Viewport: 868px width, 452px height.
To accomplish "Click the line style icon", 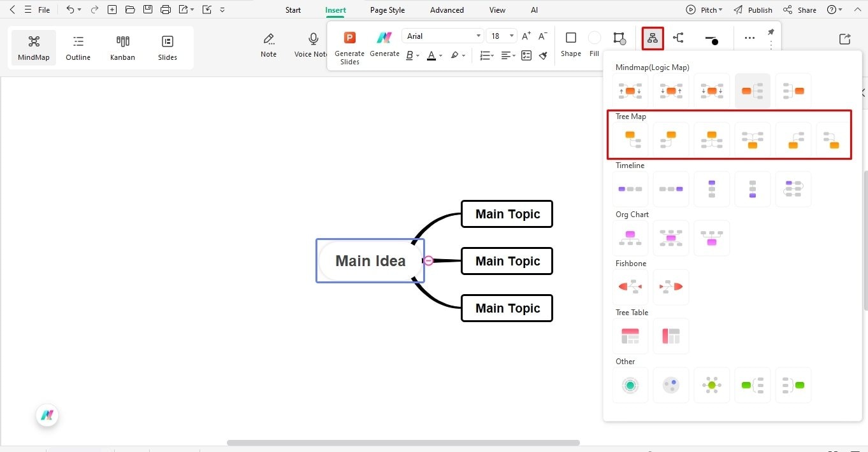I will coord(712,38).
